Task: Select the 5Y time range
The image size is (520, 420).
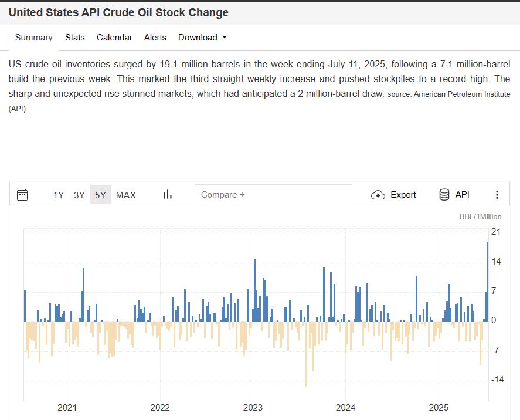Action: (100, 195)
